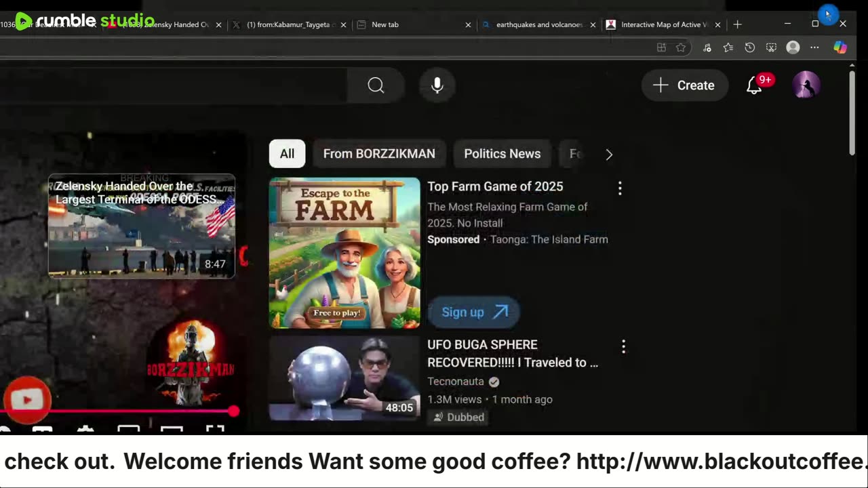Visit the Tecnonauta channel link
This screenshot has width=868, height=488.
[456, 382]
